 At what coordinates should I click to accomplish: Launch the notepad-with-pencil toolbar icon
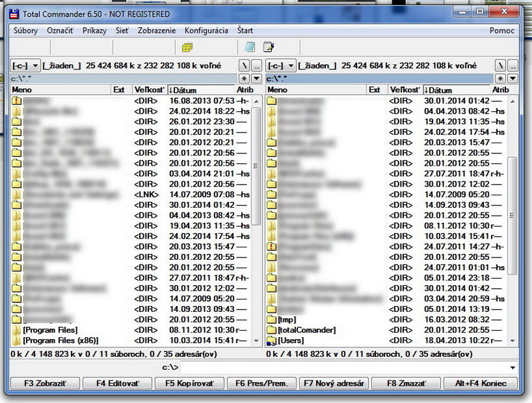point(269,47)
